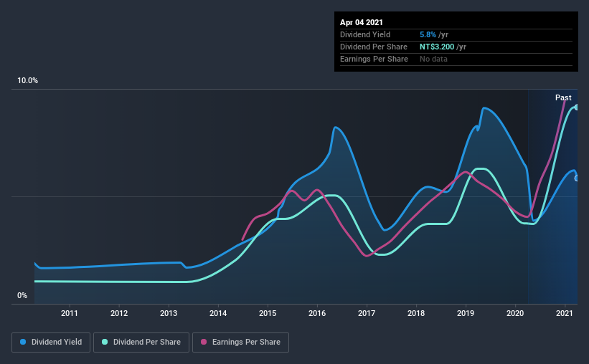Click the Past label on the chart
Viewport: 589px width, 364px height.
pyautogui.click(x=563, y=97)
